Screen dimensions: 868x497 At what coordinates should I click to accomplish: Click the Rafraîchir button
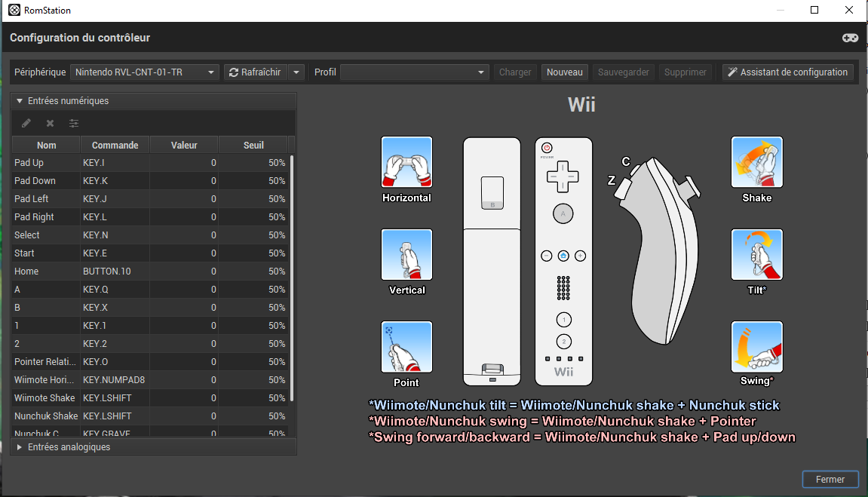point(255,72)
